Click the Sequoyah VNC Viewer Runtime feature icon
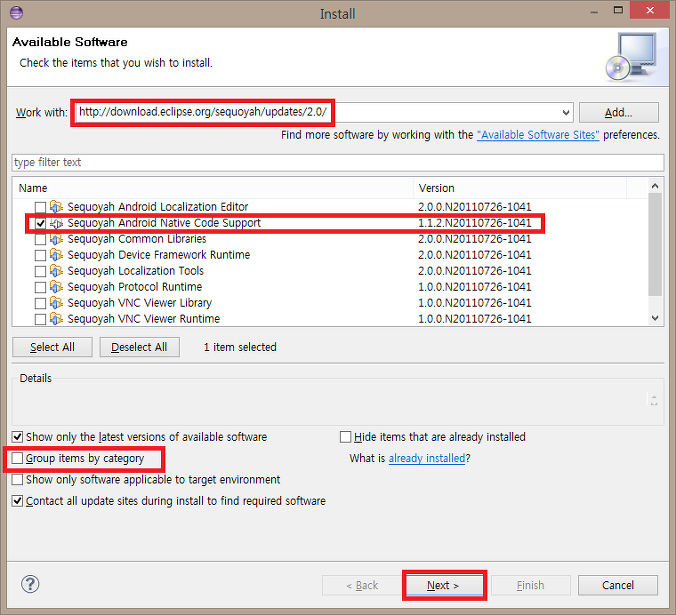Screen dimensions: 676x615 pyautogui.click(x=56, y=319)
